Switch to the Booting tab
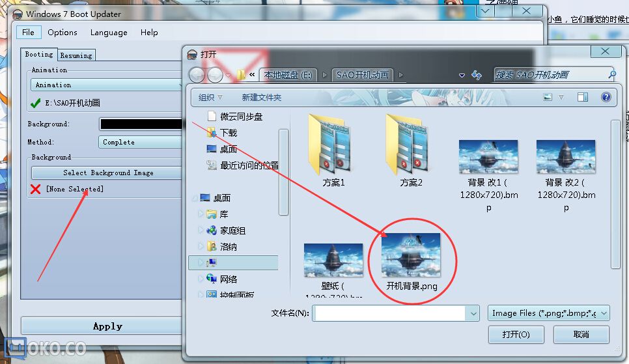 pyautogui.click(x=39, y=54)
